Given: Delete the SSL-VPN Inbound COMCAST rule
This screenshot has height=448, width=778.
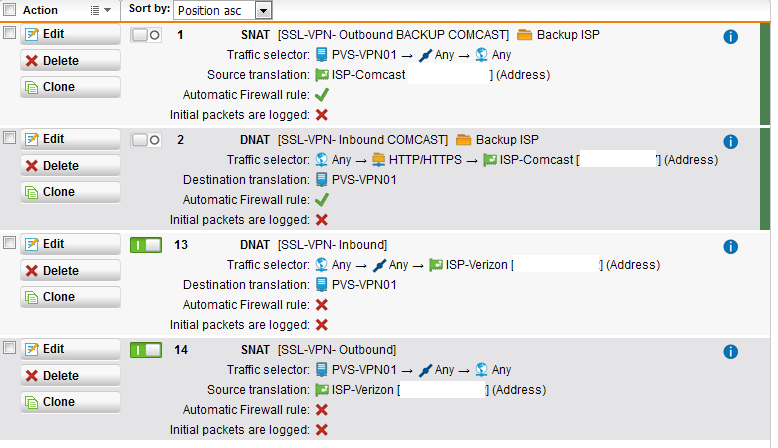Looking at the screenshot, I should (70, 166).
